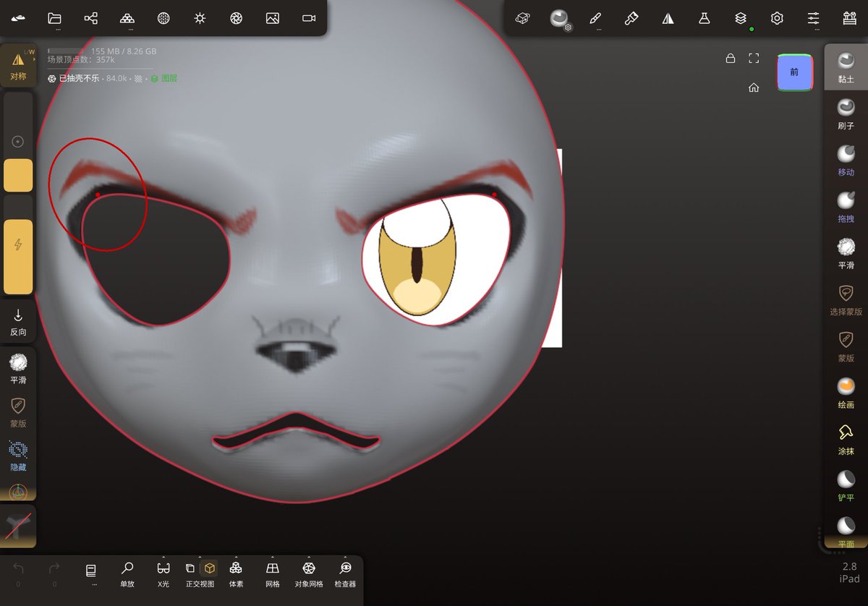Open the Interface customization menu
Image resolution: width=868 pixels, height=606 pixels.
coord(849,18)
